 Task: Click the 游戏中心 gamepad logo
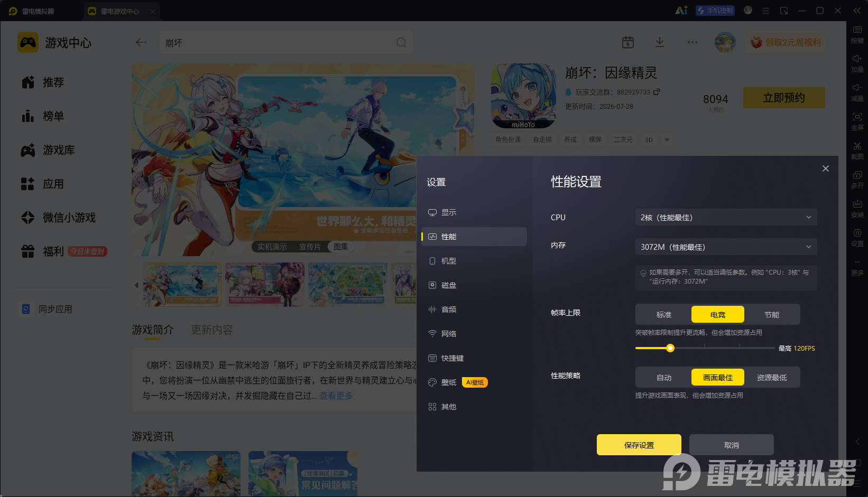coord(28,42)
